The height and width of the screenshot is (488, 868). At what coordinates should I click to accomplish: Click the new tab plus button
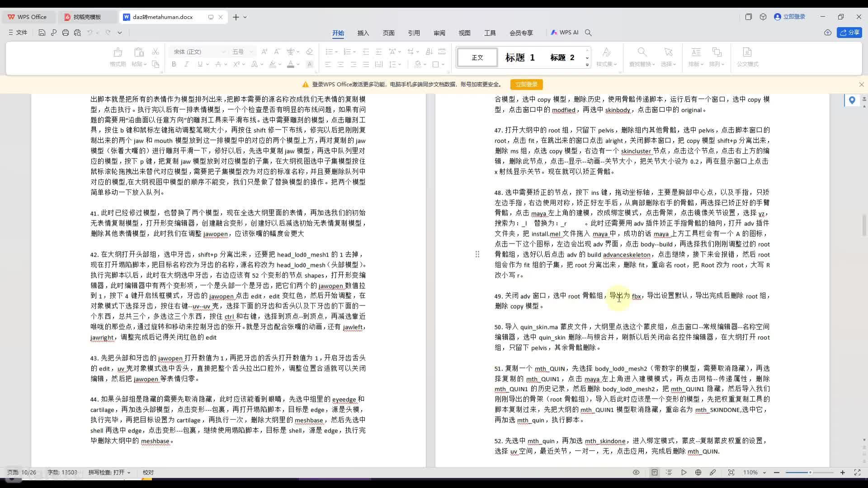pyautogui.click(x=236, y=17)
